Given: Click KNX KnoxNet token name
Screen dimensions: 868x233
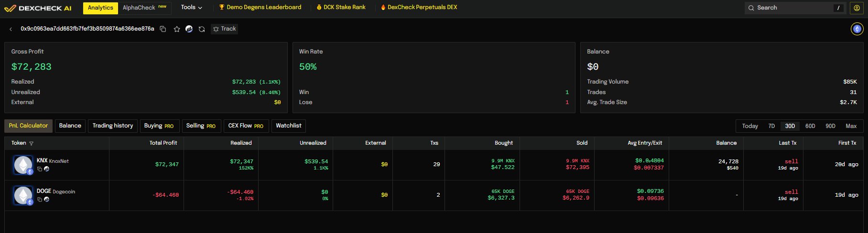Looking at the screenshot, I should (x=53, y=161).
